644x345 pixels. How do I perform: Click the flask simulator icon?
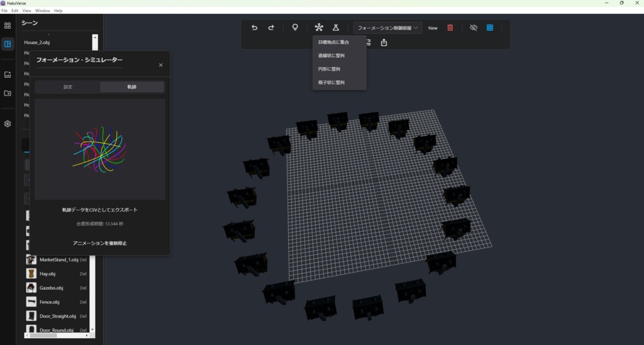(x=336, y=28)
